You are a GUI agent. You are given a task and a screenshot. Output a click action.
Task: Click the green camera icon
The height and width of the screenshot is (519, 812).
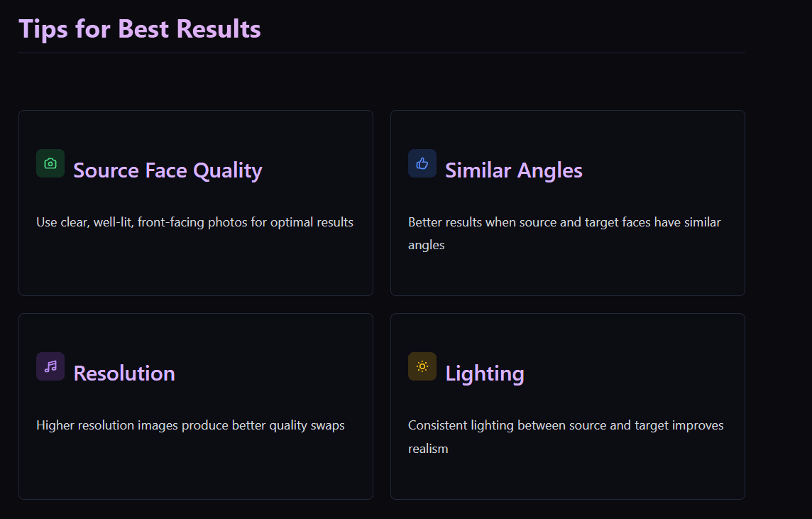(x=50, y=163)
